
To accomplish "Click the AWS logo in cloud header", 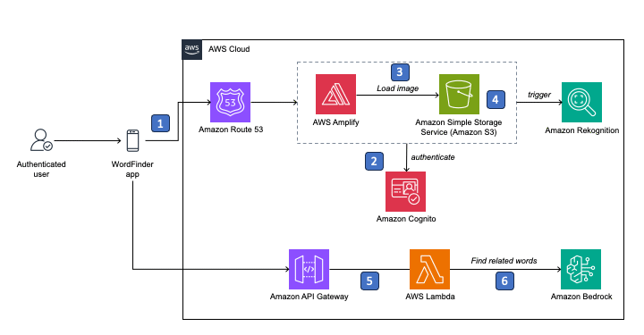I will 191,50.
